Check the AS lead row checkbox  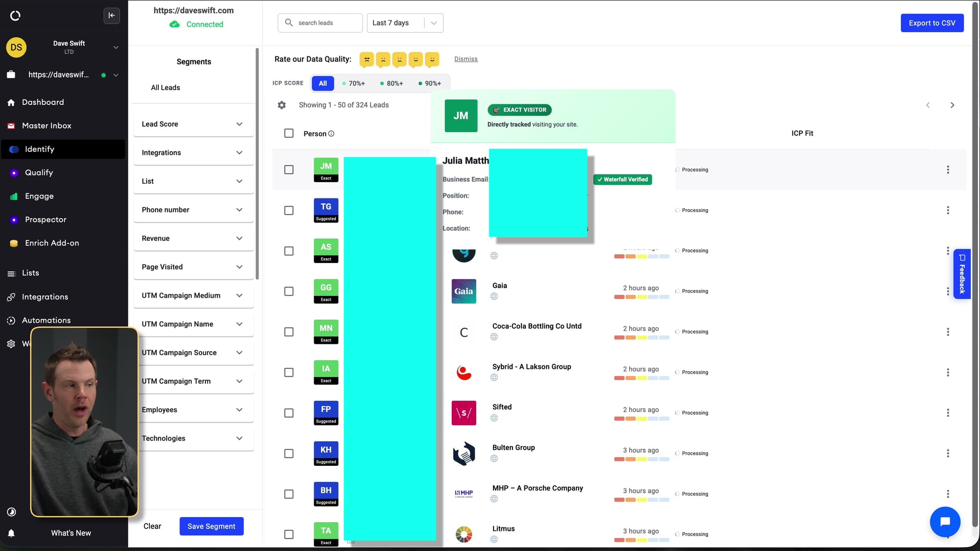tap(289, 251)
